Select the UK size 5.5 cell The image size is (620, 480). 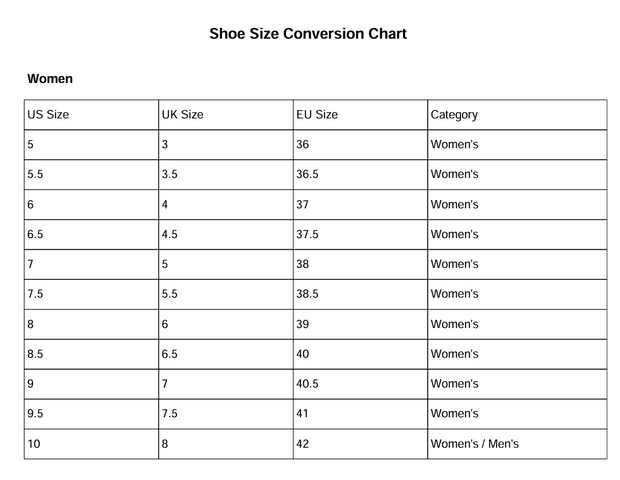pos(170,295)
